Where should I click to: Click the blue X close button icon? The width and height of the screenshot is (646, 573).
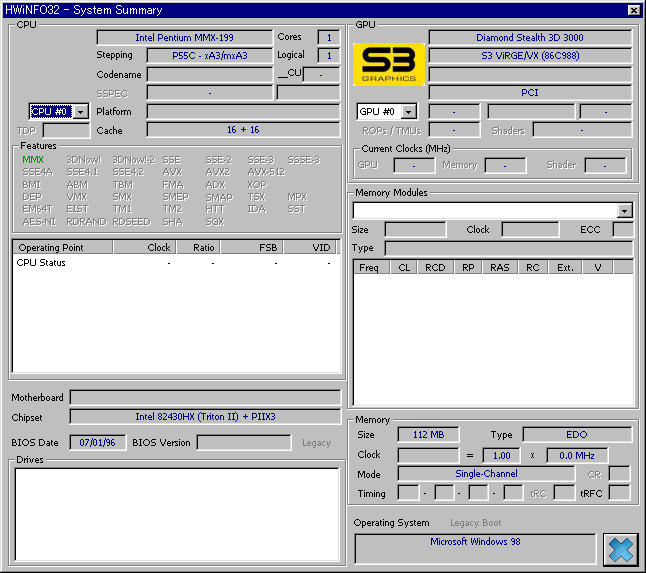620,550
